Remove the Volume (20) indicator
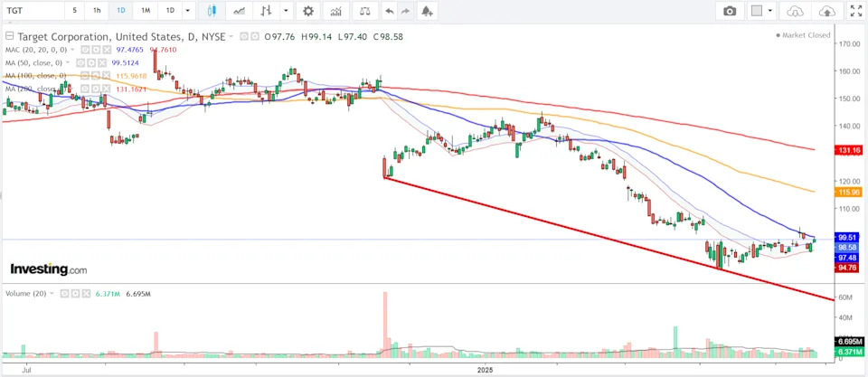 coord(86,294)
